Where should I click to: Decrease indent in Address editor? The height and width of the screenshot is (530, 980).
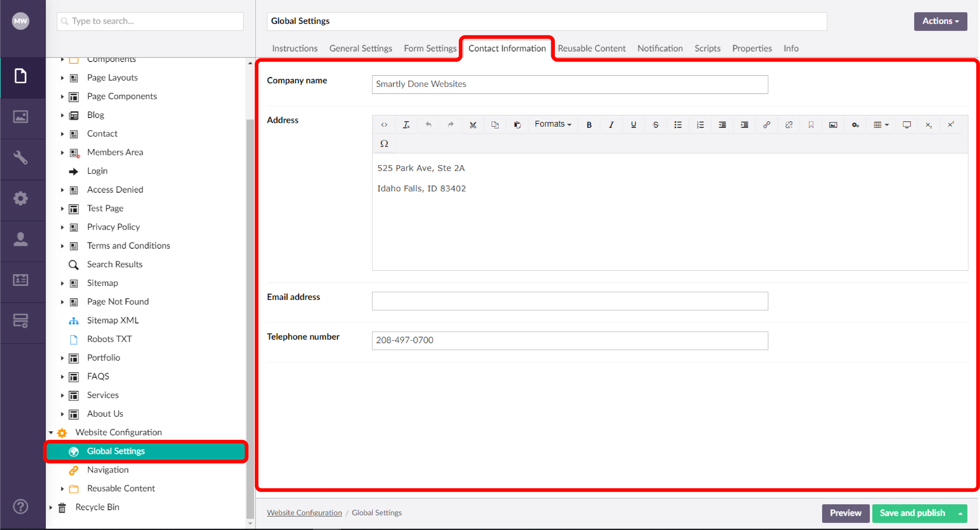click(x=722, y=125)
